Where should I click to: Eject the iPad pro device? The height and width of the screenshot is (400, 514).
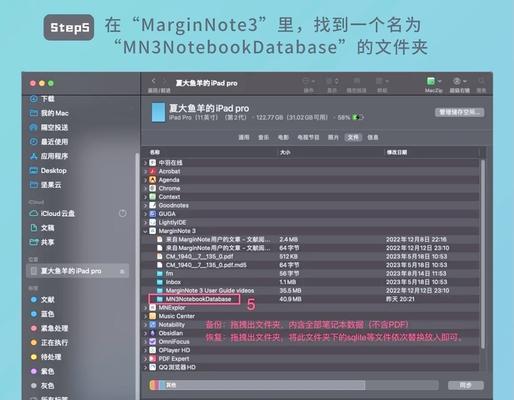[x=122, y=272]
